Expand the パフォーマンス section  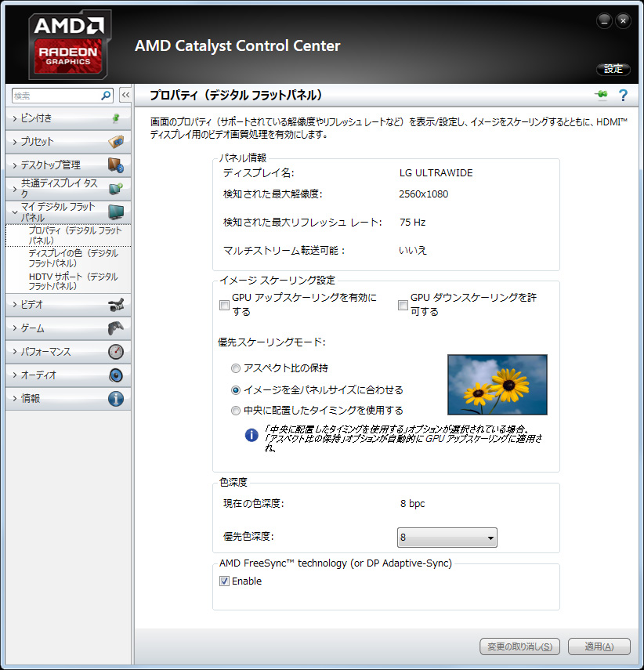coord(68,352)
